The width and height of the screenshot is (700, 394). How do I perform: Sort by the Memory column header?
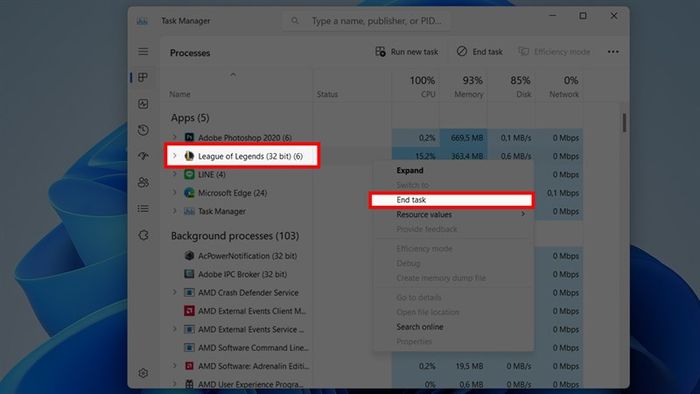click(x=468, y=94)
